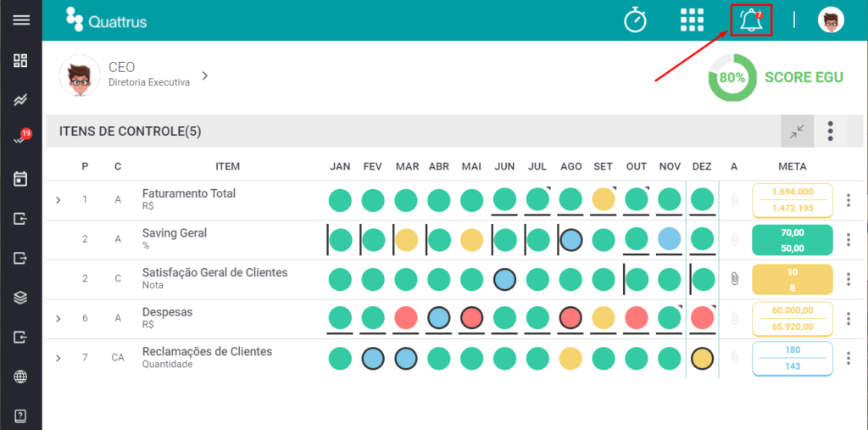Open the CEO Diretoria Executiva chevron

tap(205, 75)
